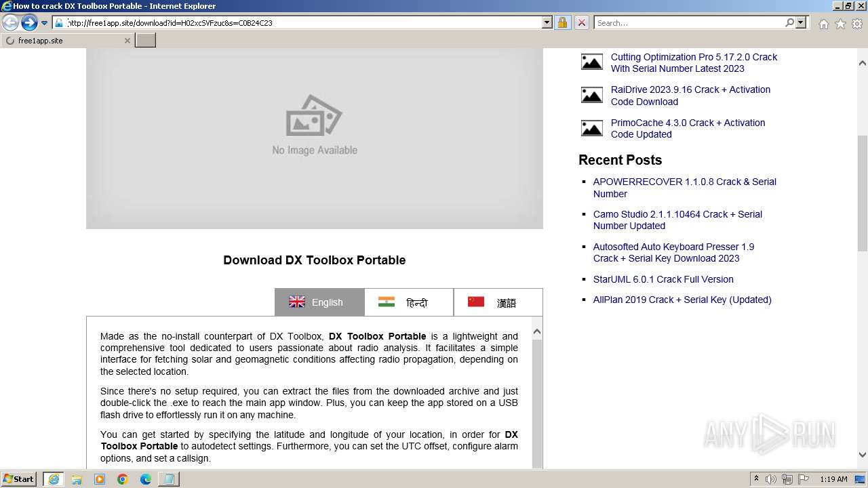
Task: Select the English language tab
Action: pos(319,302)
